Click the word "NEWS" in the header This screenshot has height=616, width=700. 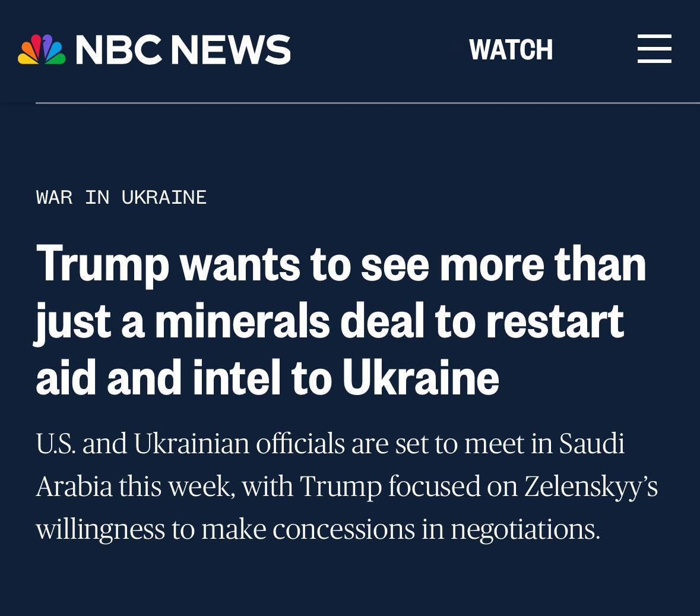(231, 49)
